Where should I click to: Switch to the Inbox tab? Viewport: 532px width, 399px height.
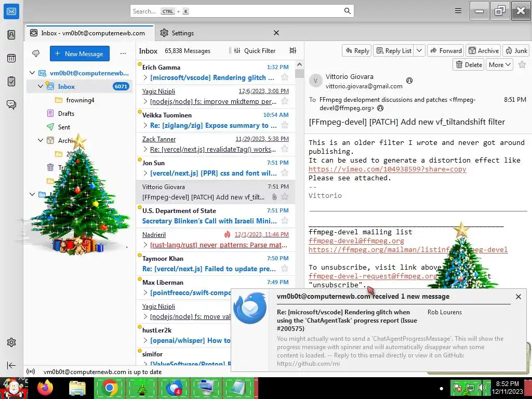pos(90,33)
